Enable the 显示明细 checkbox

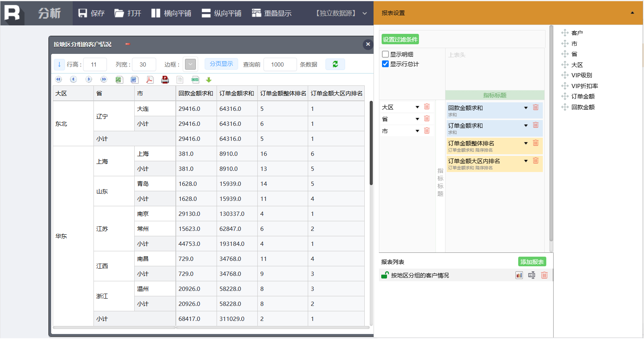pyautogui.click(x=385, y=54)
